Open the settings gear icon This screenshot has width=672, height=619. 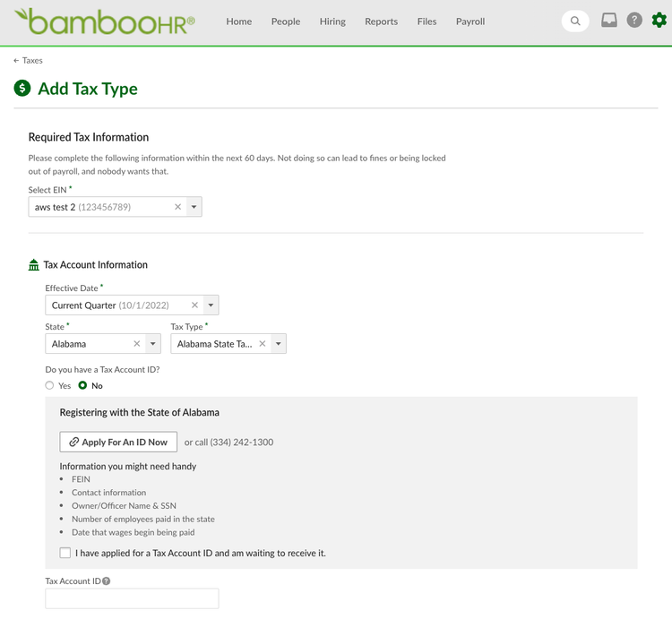pyautogui.click(x=659, y=20)
